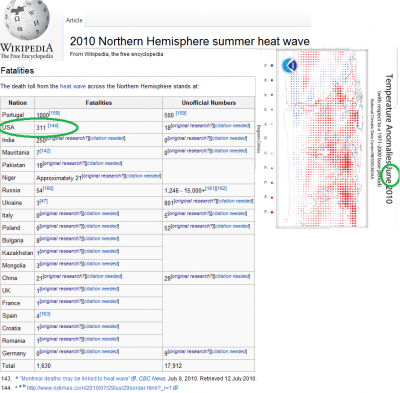Click the 1,246 - 15,000+ Russia figure
Image resolution: width=400 pixels, height=393 pixels.
(185, 191)
